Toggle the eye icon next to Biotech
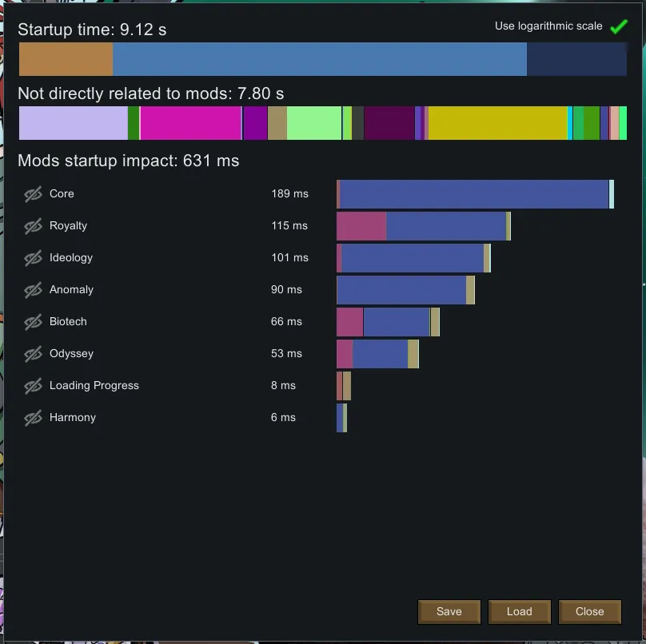This screenshot has height=644, width=646. (33, 322)
